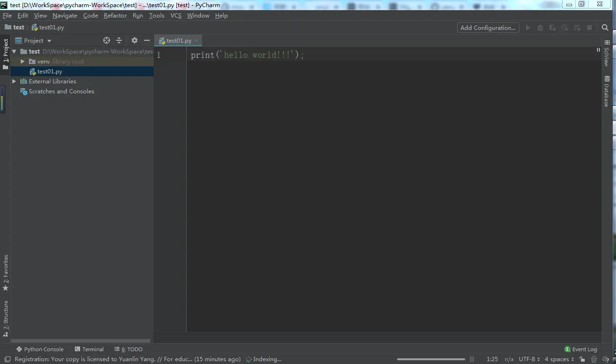The image size is (616, 364).
Task: Click Add Configuration button
Action: (x=488, y=28)
